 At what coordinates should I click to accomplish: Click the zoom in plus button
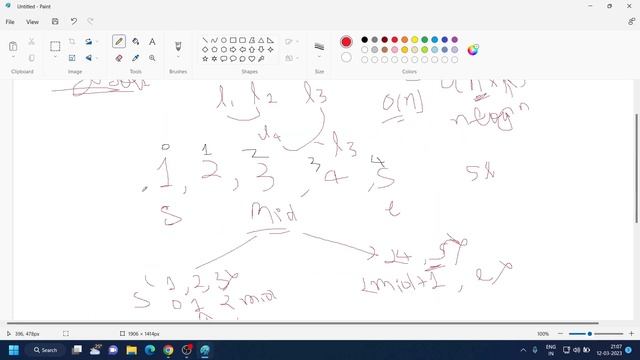[x=631, y=333]
